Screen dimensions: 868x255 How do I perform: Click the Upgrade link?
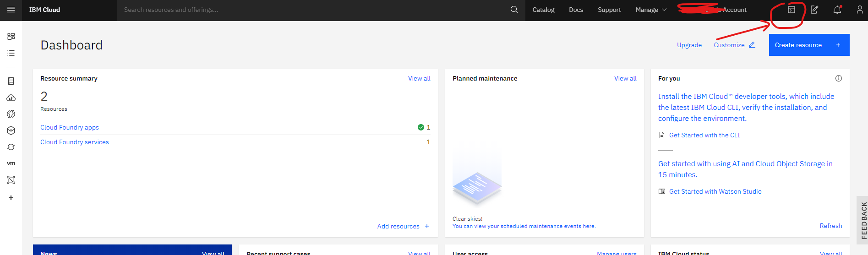pos(689,45)
